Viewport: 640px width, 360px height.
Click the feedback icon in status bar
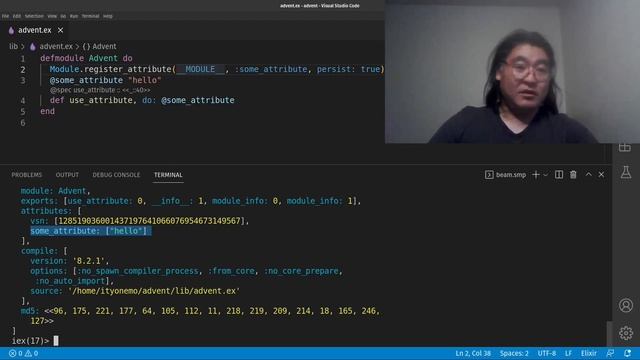click(x=611, y=353)
